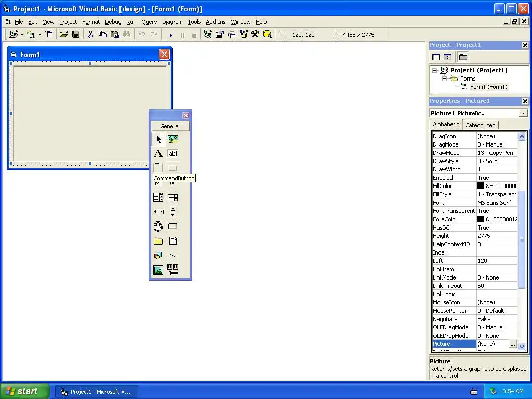The height and width of the screenshot is (399, 532).
Task: Open the Properties Window toolbar icon
Action: click(220, 35)
